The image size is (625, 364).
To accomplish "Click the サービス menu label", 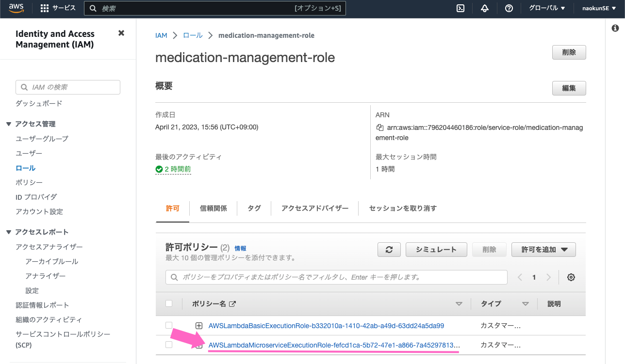I will click(x=64, y=8).
